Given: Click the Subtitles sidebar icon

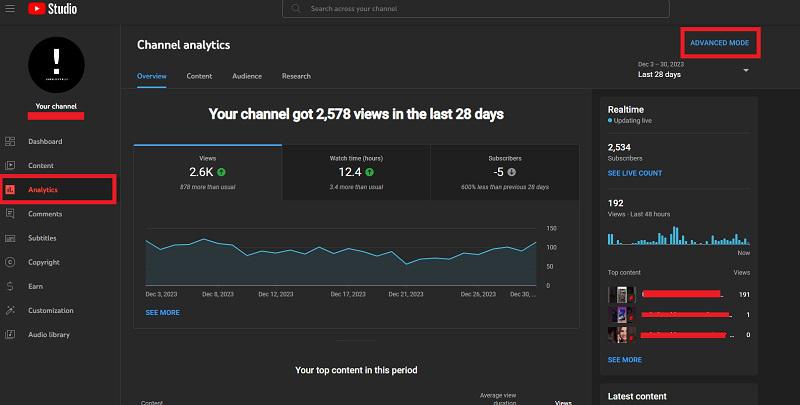Looking at the screenshot, I should [x=10, y=238].
